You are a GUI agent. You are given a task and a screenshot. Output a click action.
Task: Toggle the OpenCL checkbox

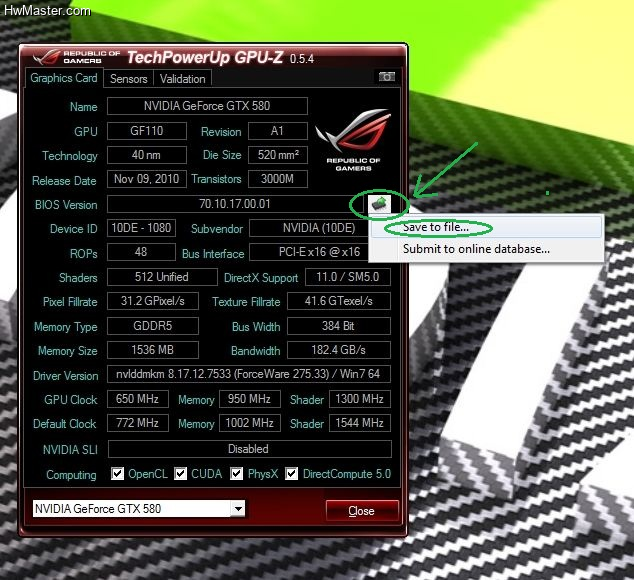(117, 474)
